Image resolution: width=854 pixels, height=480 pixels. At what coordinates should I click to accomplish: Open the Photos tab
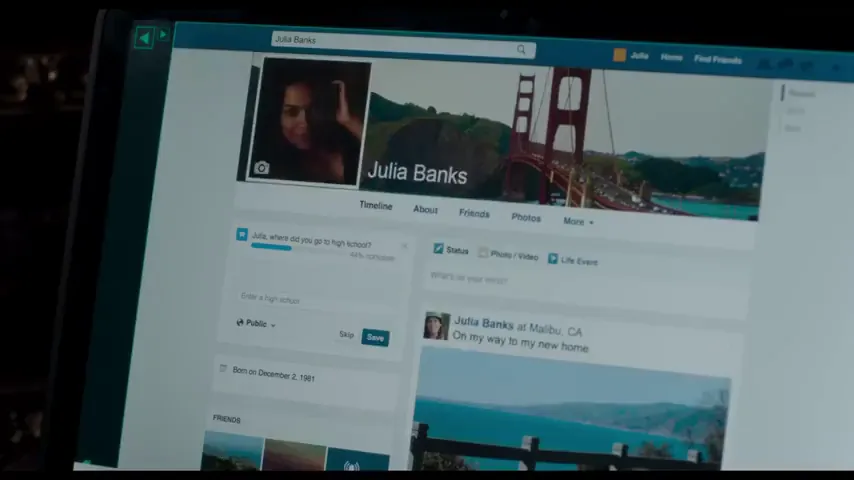coord(526,217)
